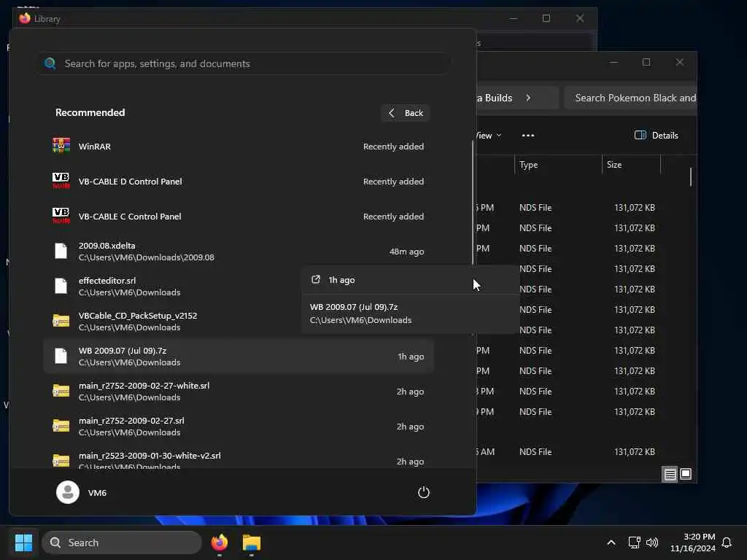Open Firefox from the taskbar
This screenshot has width=747, height=560.
[219, 542]
